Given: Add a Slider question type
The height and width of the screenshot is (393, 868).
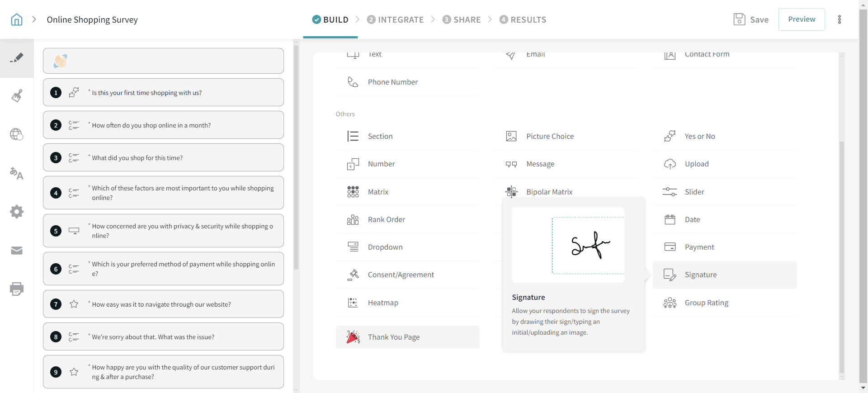Looking at the screenshot, I should click(694, 192).
